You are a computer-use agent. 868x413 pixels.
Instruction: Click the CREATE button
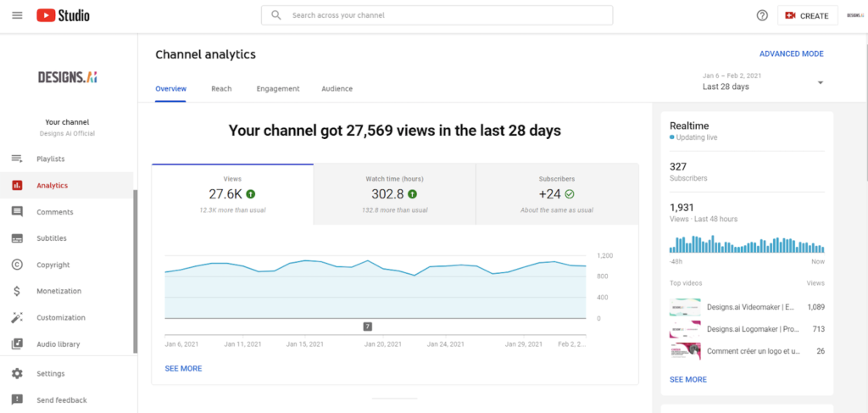807,15
